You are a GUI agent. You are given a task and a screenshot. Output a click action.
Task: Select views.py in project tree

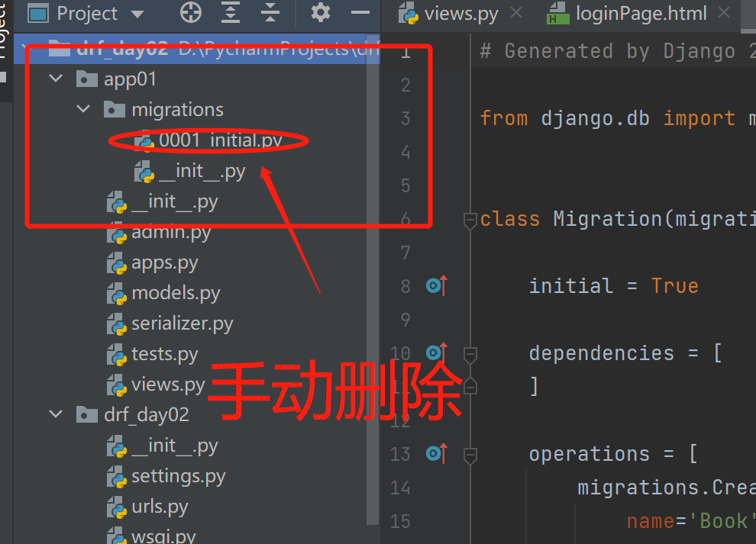[x=157, y=385]
